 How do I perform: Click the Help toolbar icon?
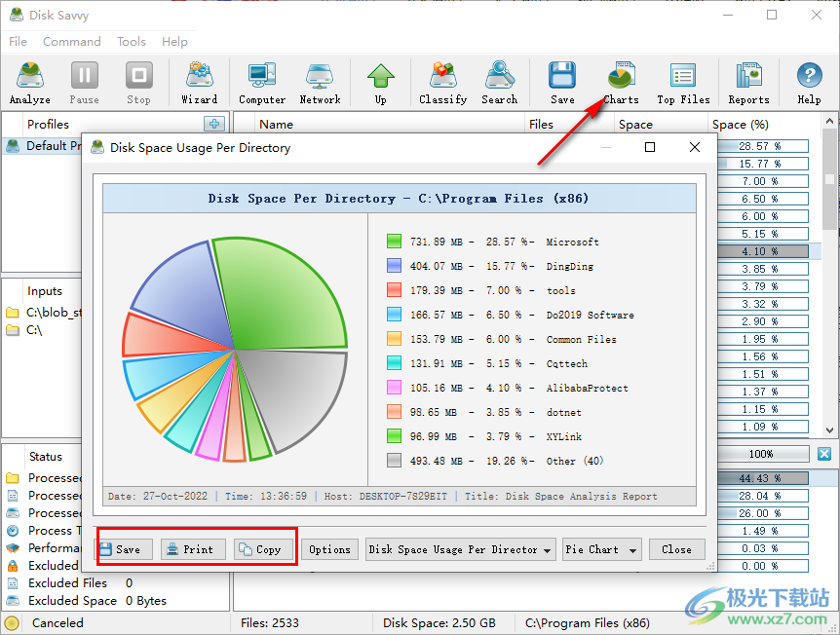coord(809,83)
